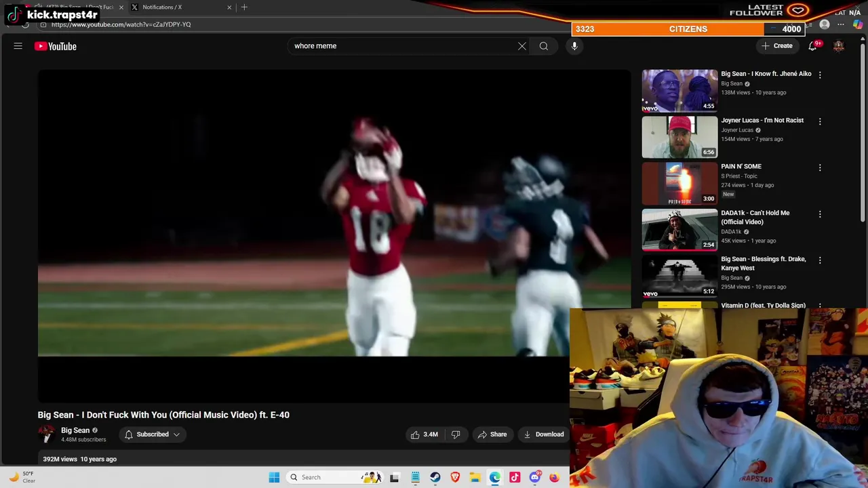The width and height of the screenshot is (868, 488).
Task: Open a new browser tab
Action: pyautogui.click(x=244, y=7)
